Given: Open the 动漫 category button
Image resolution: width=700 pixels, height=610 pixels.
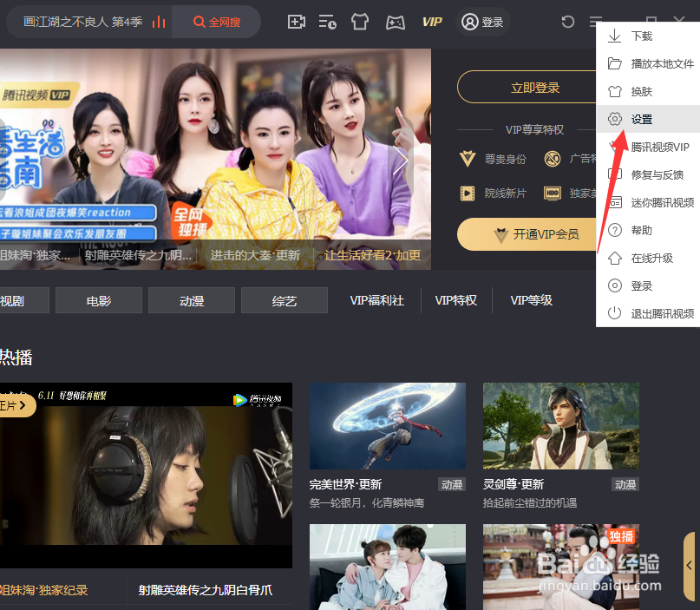Looking at the screenshot, I should coord(192,300).
